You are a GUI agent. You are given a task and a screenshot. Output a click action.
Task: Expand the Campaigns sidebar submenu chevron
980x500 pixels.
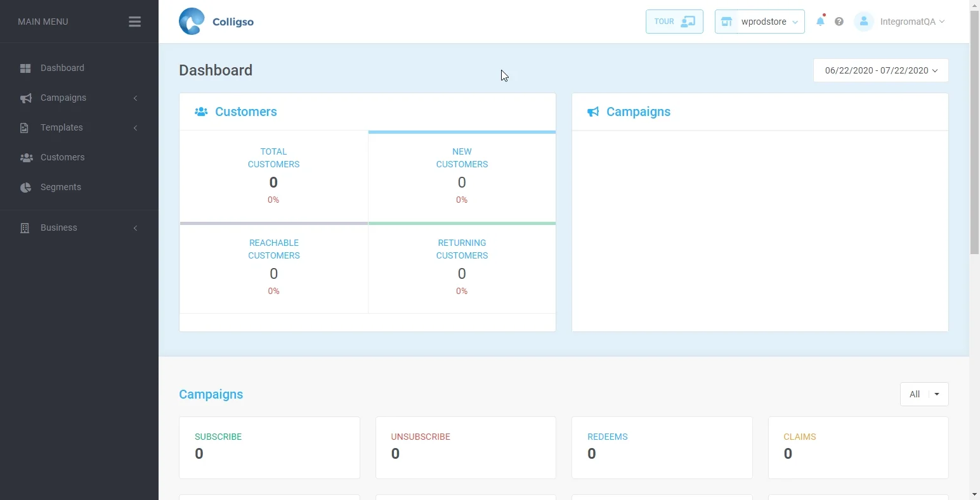(135, 98)
